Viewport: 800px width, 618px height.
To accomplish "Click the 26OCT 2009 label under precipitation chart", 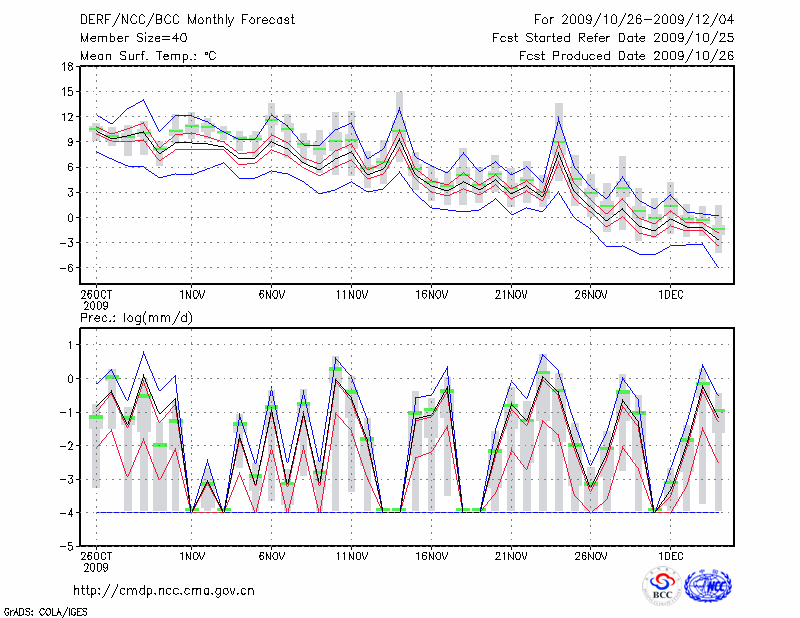I will 95,560.
